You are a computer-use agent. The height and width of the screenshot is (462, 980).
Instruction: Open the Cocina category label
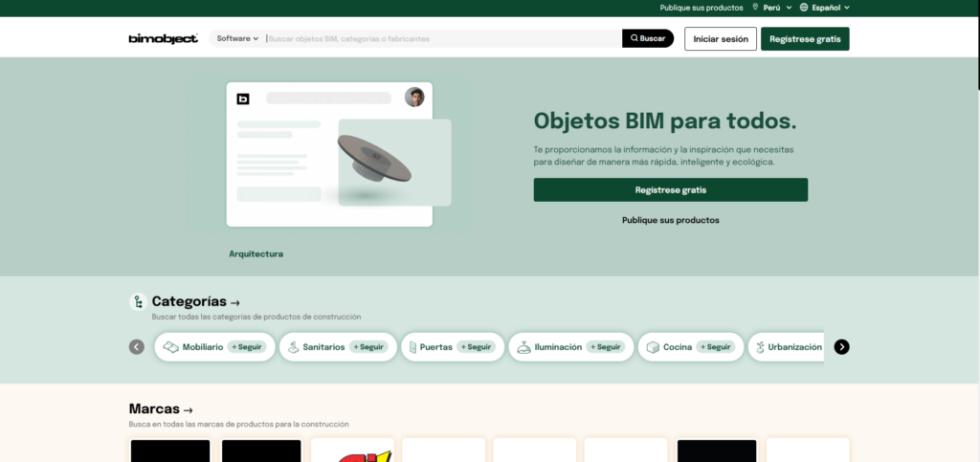point(678,347)
